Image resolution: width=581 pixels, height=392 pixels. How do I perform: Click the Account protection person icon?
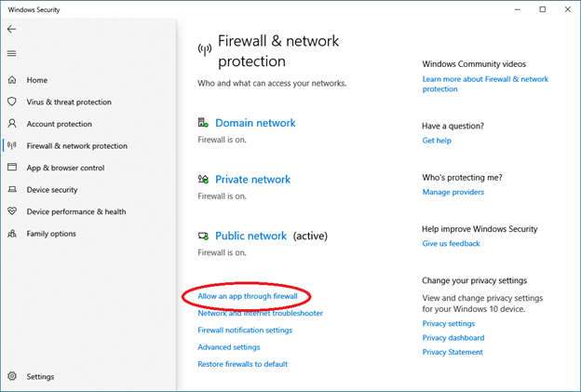tap(12, 124)
